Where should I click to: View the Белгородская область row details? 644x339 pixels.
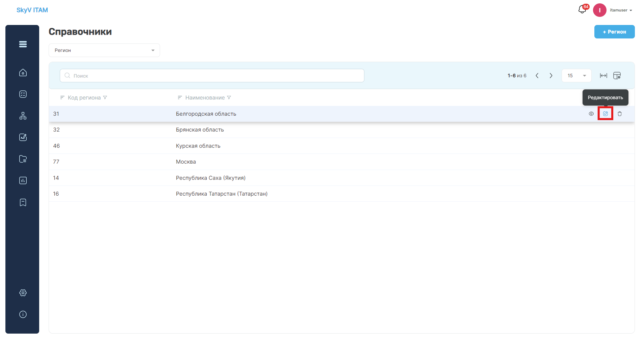tap(591, 114)
